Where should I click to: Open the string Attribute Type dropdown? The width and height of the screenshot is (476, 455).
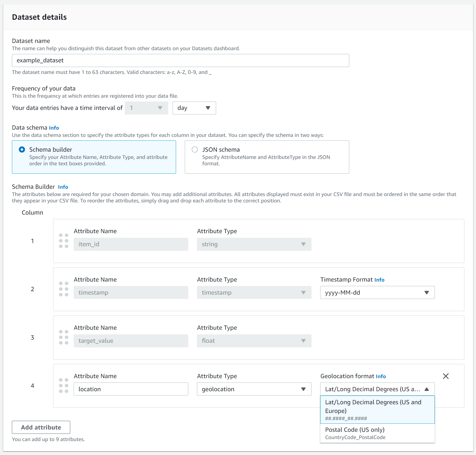coord(303,244)
